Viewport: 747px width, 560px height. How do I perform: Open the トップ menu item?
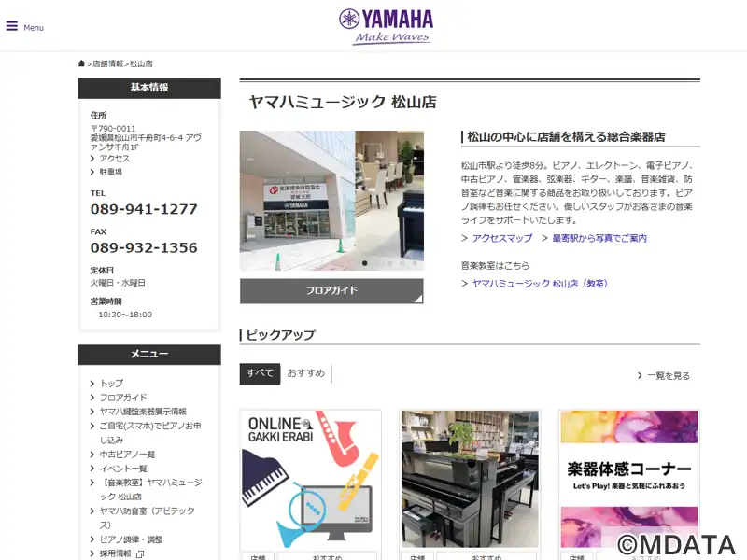coord(111,384)
